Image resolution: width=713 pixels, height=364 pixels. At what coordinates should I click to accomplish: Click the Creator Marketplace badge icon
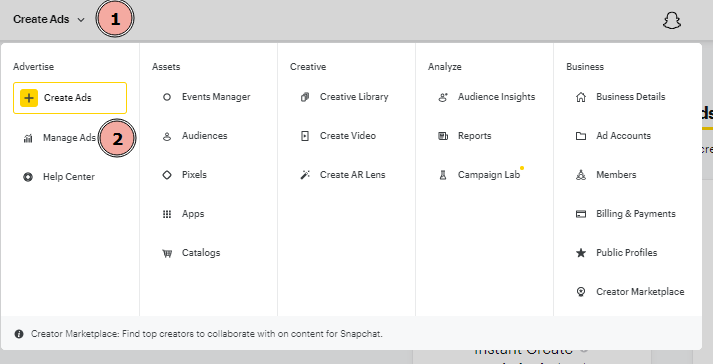(581, 292)
